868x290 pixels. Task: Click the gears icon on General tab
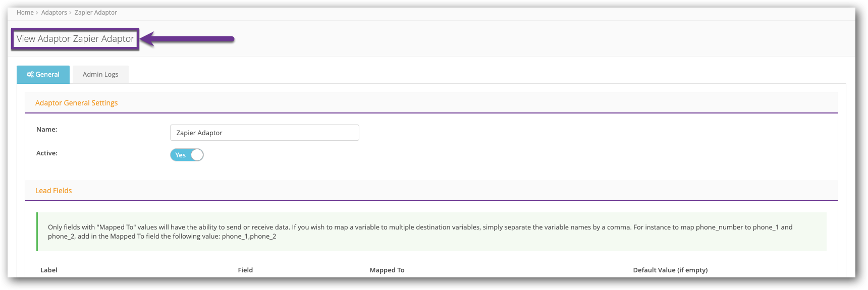click(x=30, y=75)
